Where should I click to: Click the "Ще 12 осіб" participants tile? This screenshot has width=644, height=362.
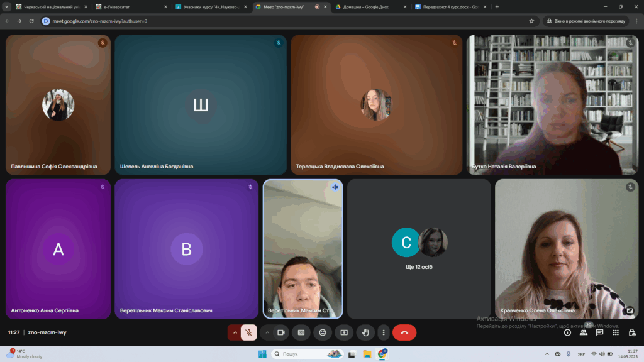(419, 249)
